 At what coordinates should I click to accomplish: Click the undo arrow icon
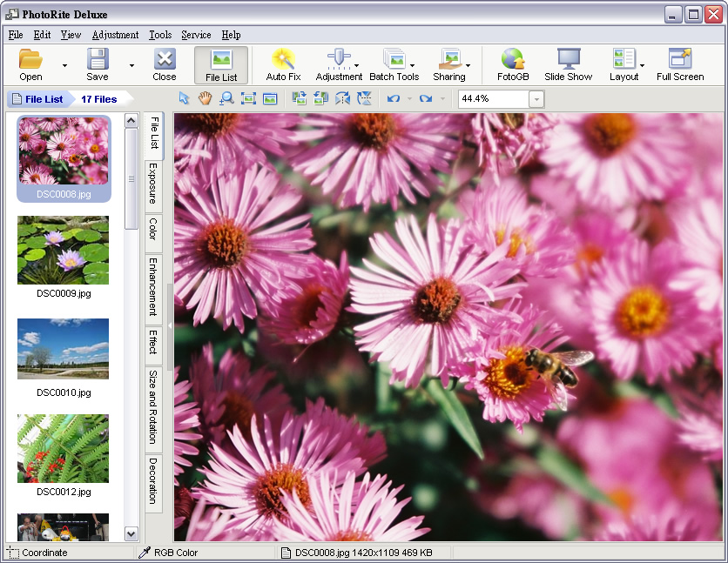[x=394, y=98]
